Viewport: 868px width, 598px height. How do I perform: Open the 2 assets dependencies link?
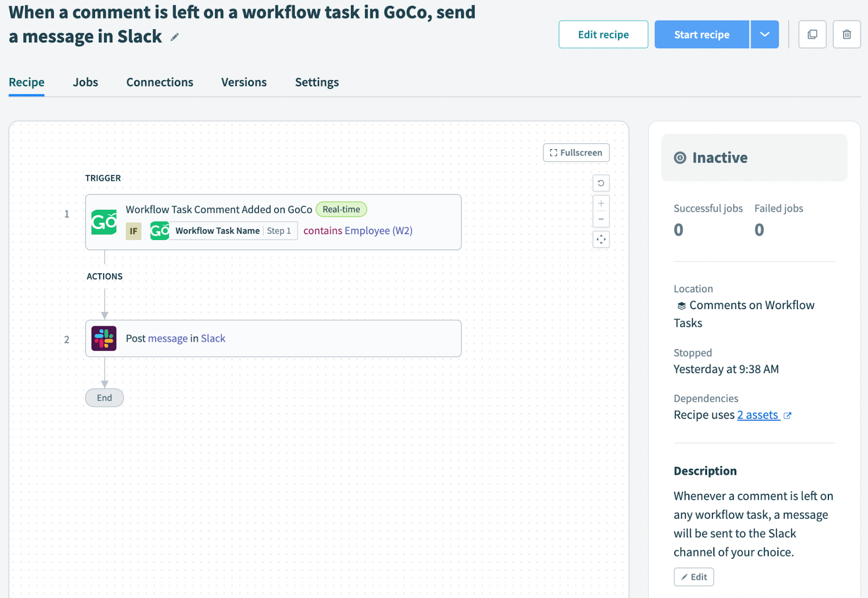pyautogui.click(x=758, y=415)
